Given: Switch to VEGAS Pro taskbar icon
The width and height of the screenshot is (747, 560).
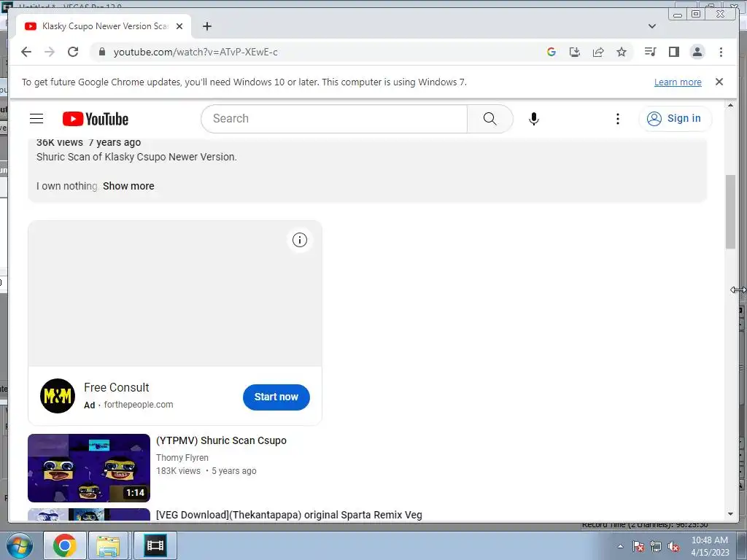Looking at the screenshot, I should (x=155, y=545).
